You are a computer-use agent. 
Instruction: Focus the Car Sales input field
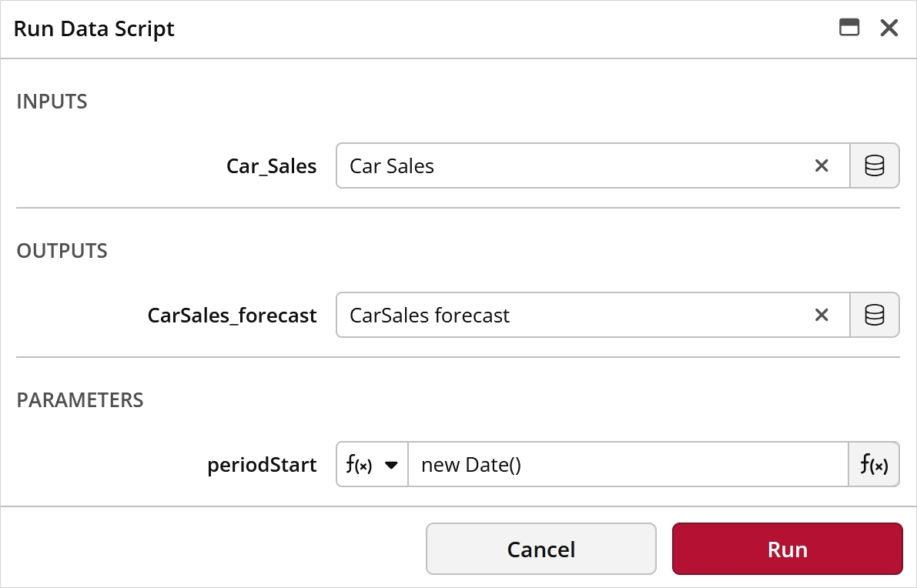click(x=573, y=166)
